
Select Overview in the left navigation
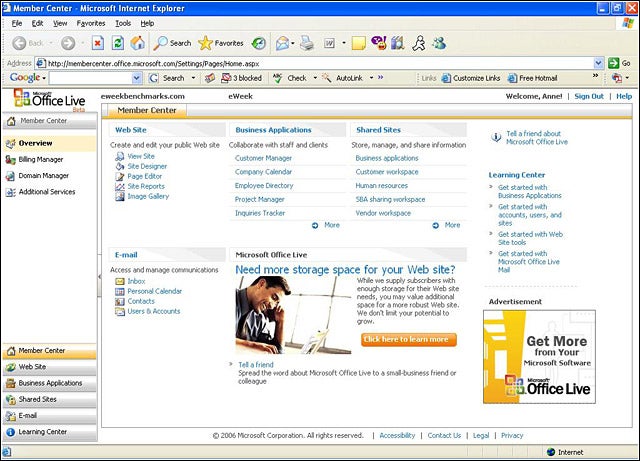[x=50, y=143]
